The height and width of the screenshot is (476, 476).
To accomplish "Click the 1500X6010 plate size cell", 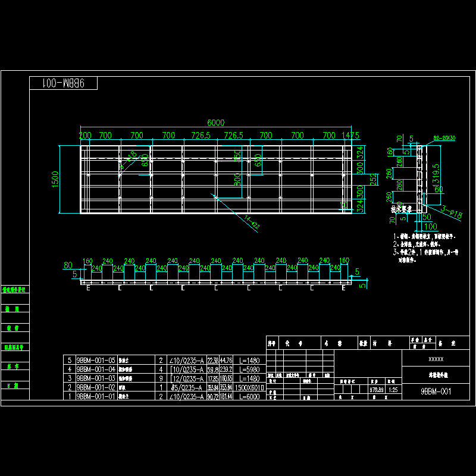I will tap(249, 387).
